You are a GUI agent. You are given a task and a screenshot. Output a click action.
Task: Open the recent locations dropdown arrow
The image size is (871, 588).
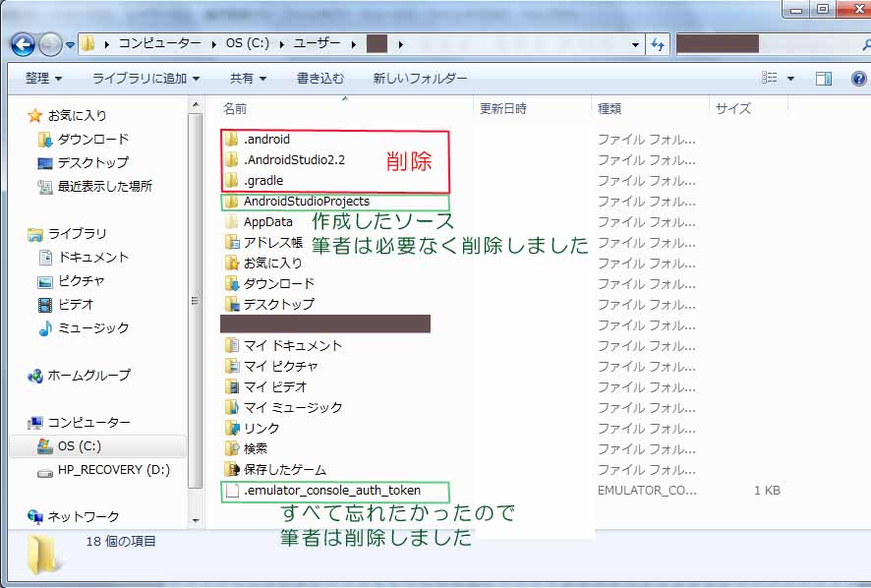tap(70, 44)
